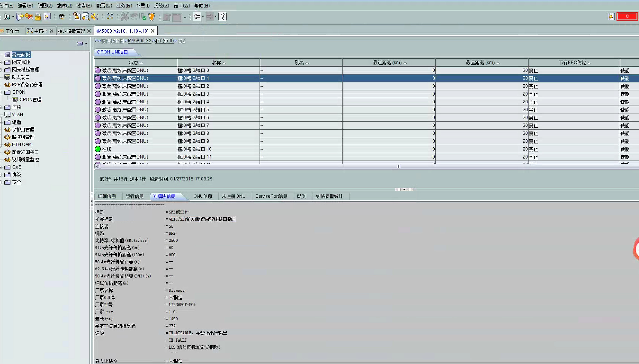This screenshot has width=639, height=364.
Task: Switch to the ONU信息 tab
Action: [202, 196]
